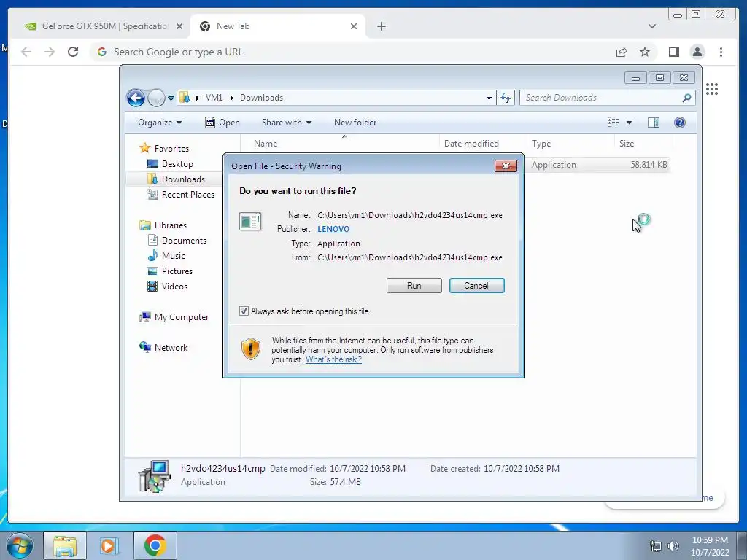The height and width of the screenshot is (560, 747).
Task: Expand the Share with menu
Action: coord(286,122)
